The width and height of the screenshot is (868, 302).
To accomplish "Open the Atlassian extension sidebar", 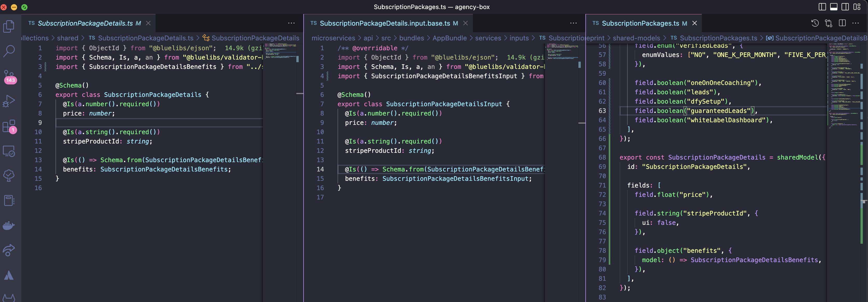I will 8,275.
